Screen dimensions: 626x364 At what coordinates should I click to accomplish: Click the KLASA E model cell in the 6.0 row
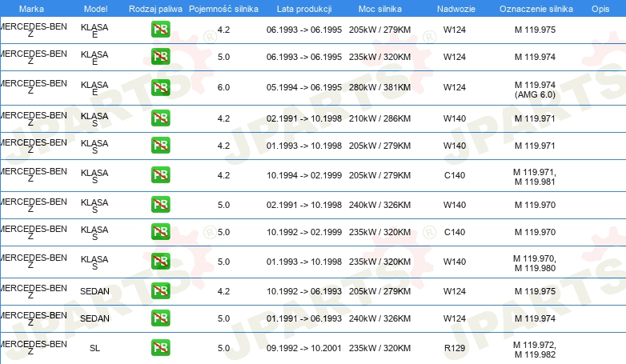click(x=94, y=88)
